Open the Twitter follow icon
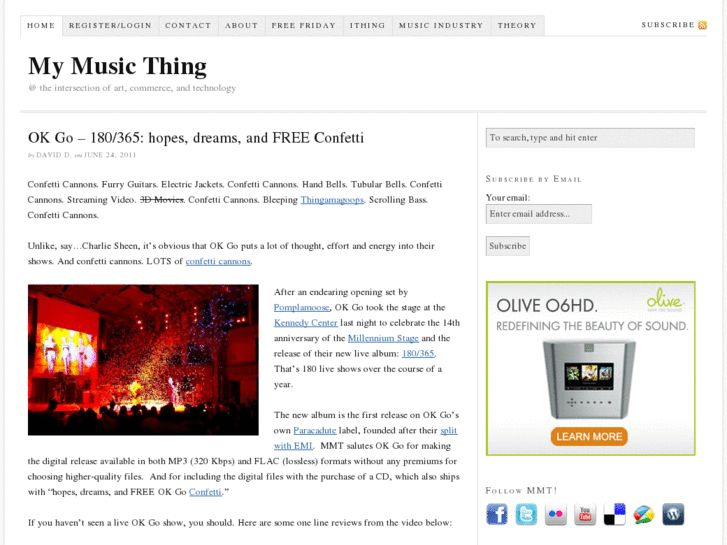This screenshot has height=545, width=727. point(526,514)
